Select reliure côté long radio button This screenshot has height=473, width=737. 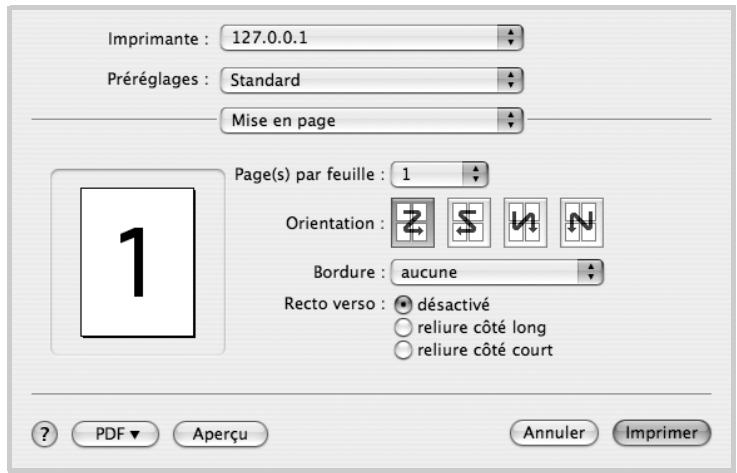pos(403,328)
